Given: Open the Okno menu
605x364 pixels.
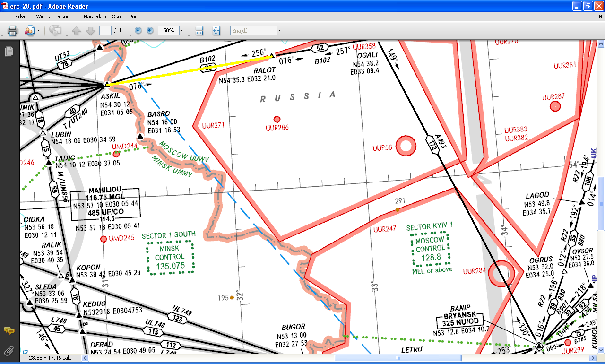Looking at the screenshot, I should 117,17.
